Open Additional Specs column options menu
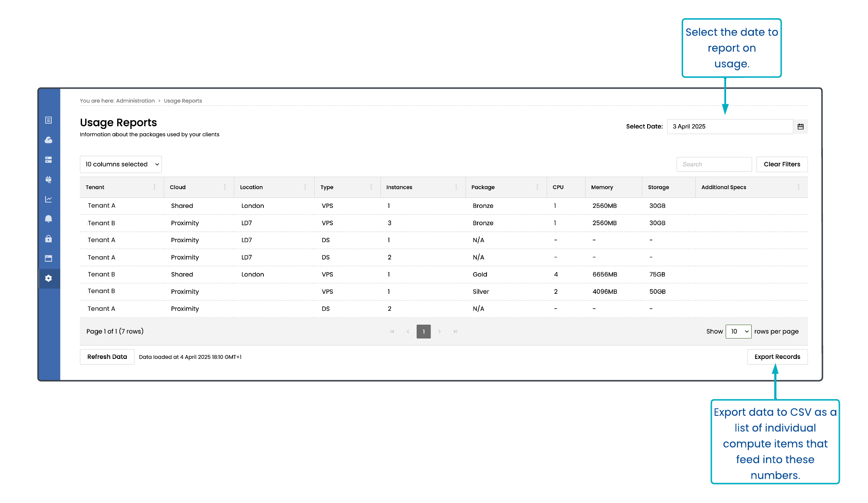868x503 pixels. pyautogui.click(x=799, y=187)
